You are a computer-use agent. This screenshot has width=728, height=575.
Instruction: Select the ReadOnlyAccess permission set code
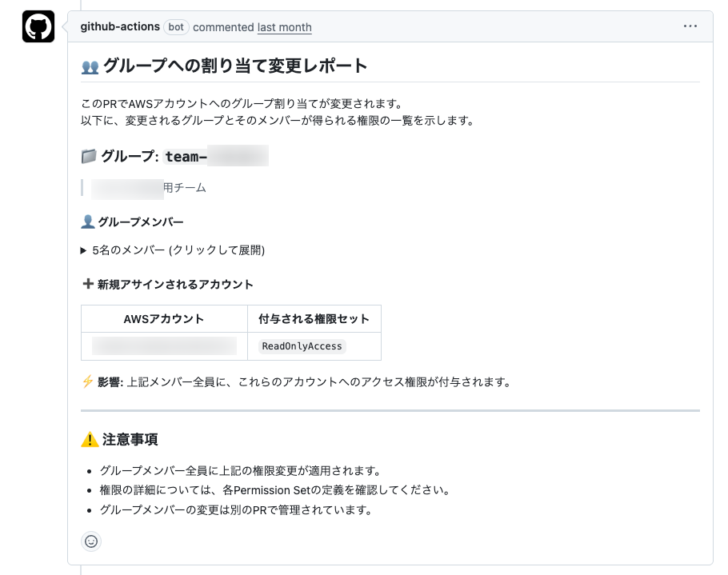[302, 346]
